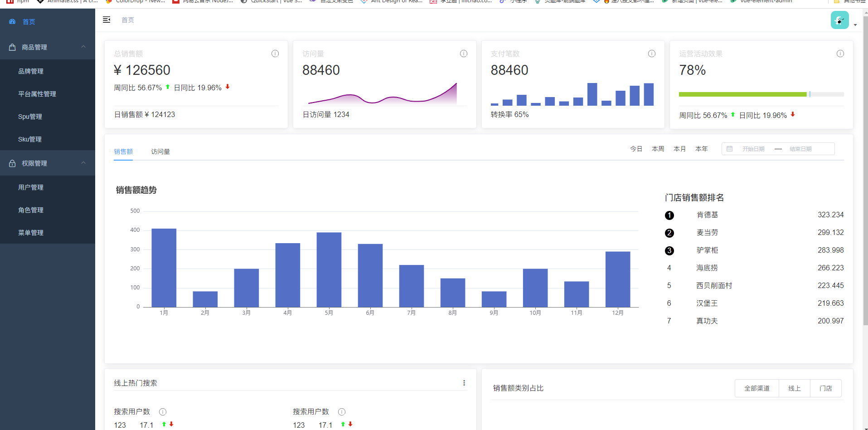
Task: Select 全部渠道 radio button
Action: (757, 388)
